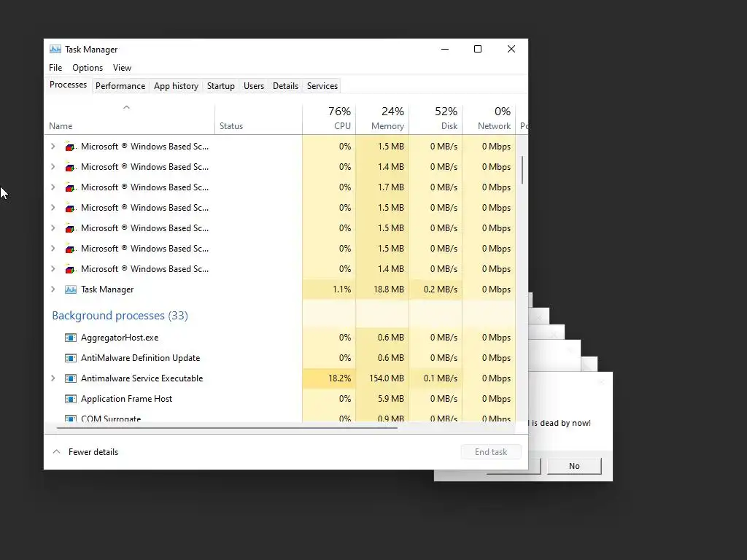Click the End task button

(491, 452)
